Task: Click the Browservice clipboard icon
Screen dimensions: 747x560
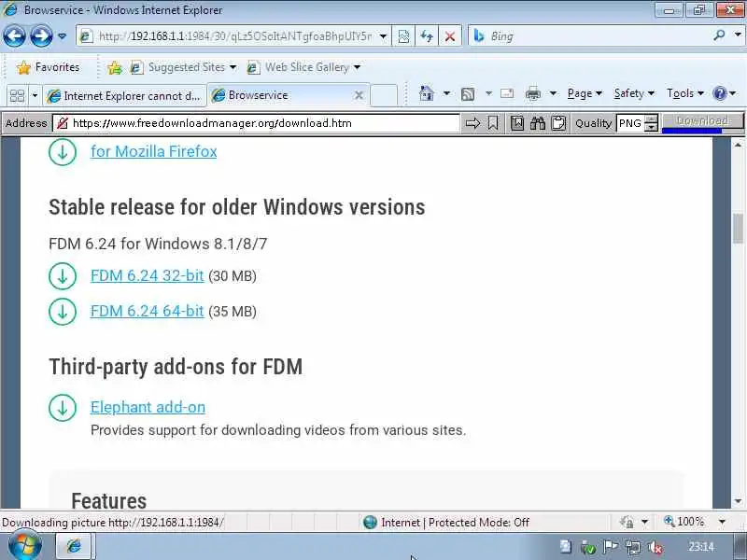Action: pyautogui.click(x=558, y=123)
